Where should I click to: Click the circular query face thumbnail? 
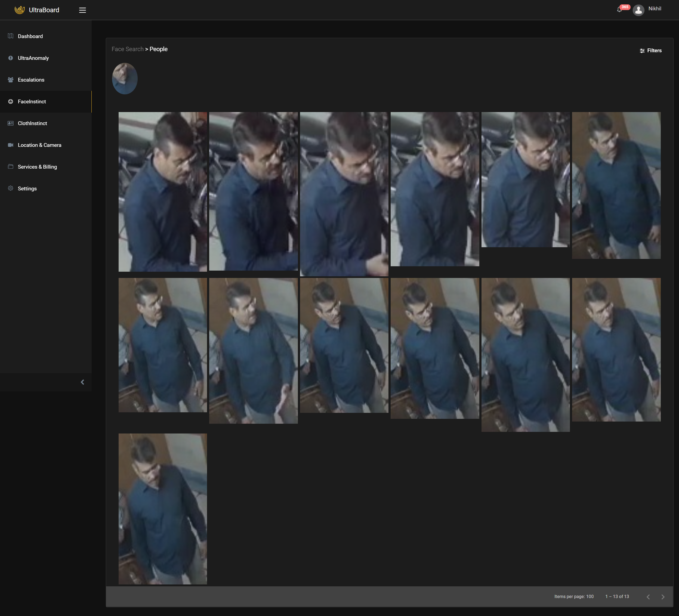coord(125,79)
